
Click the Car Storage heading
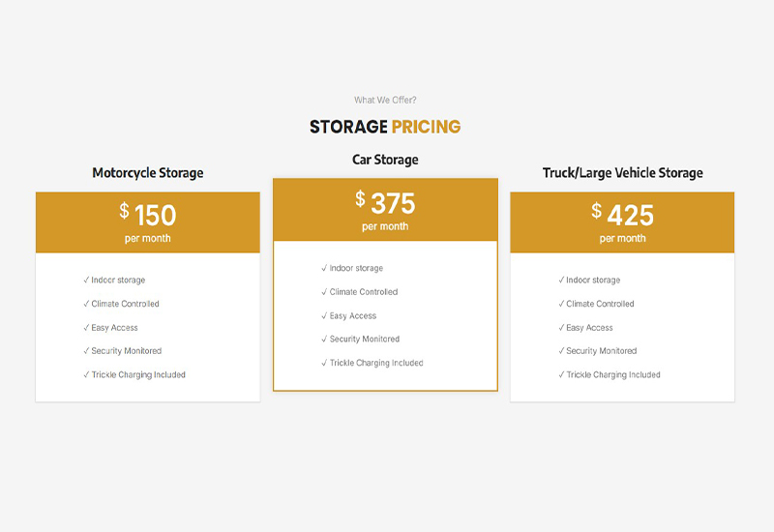(x=385, y=160)
